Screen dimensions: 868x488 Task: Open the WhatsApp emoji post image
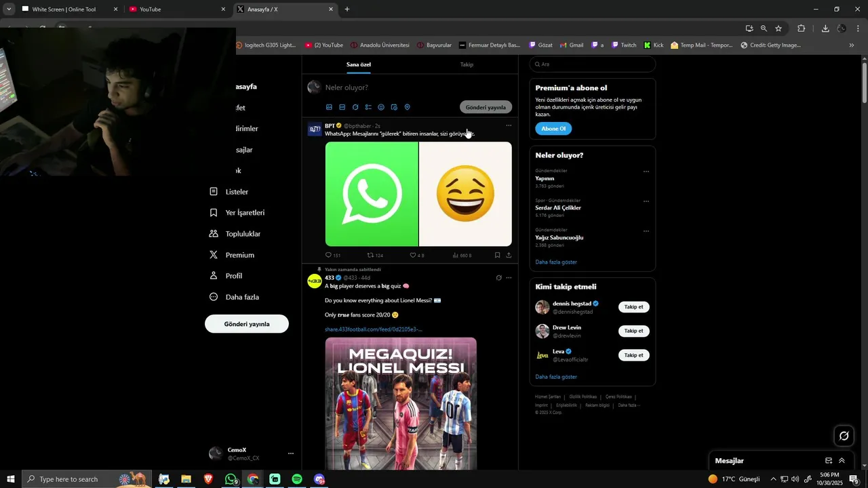click(418, 194)
